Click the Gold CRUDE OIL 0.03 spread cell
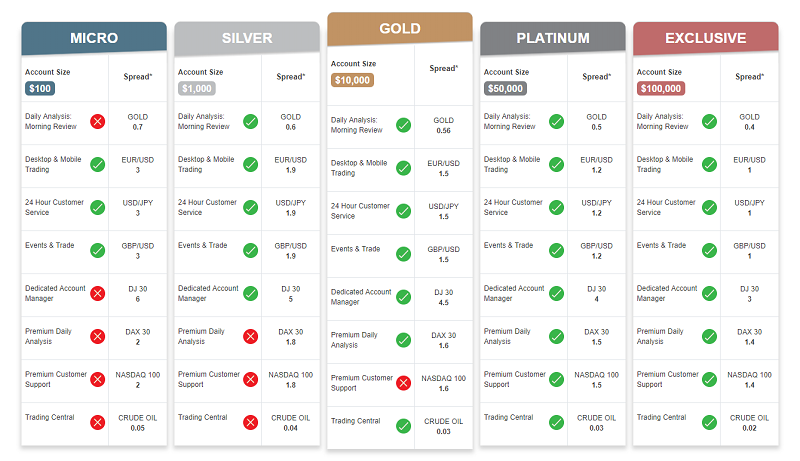The height and width of the screenshot is (461, 800). 443,426
